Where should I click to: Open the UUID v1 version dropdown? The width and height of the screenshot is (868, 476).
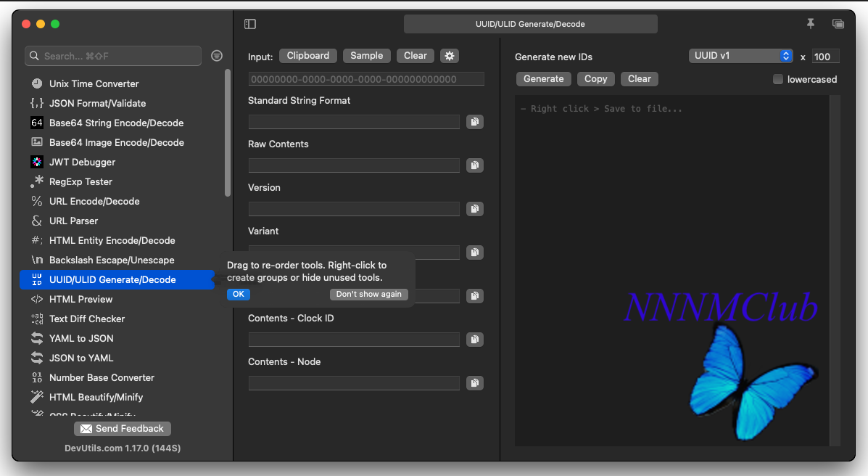coord(741,56)
